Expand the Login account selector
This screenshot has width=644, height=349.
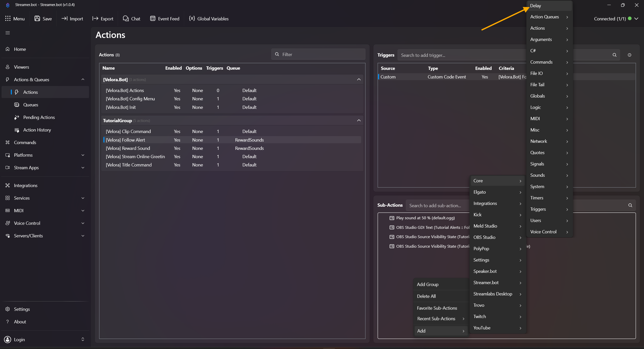(83, 339)
